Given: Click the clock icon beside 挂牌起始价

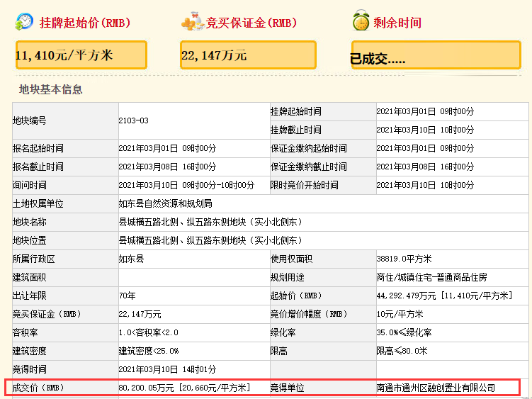Looking at the screenshot, I should point(24,21).
